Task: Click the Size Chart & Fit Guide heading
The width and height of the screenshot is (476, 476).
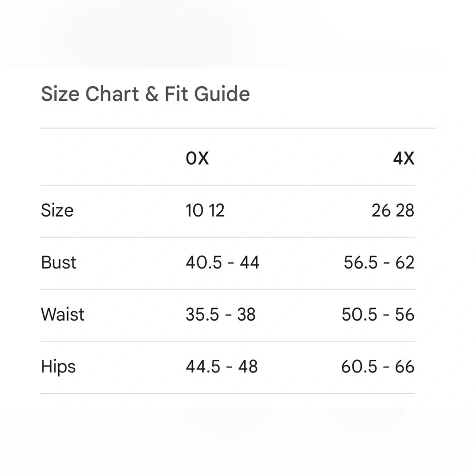Action: click(x=145, y=94)
